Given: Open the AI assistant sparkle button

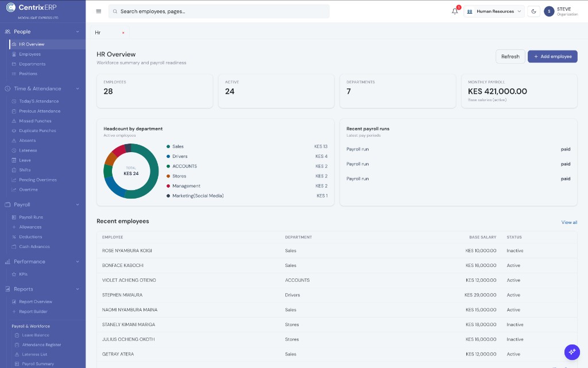Looking at the screenshot, I should tap(572, 352).
